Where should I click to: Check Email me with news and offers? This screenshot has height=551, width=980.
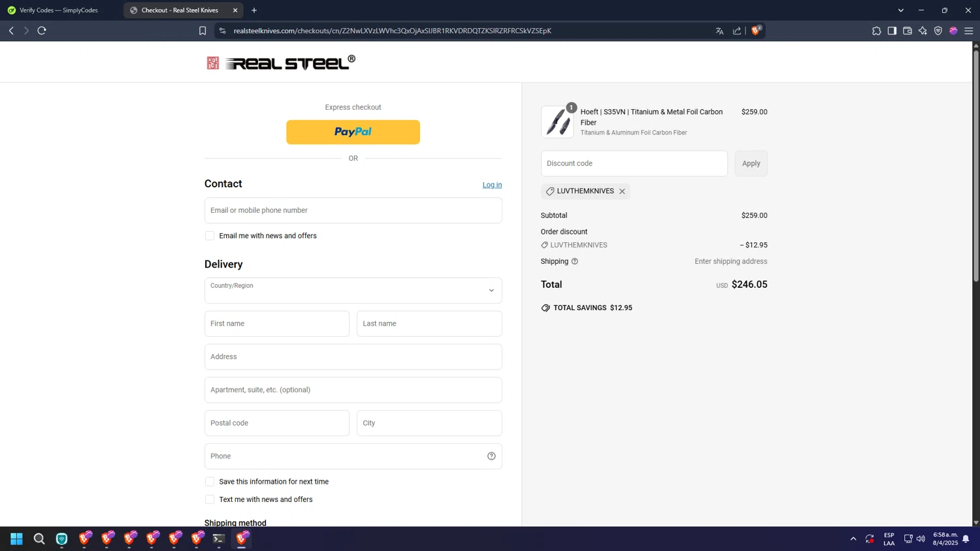(x=210, y=236)
